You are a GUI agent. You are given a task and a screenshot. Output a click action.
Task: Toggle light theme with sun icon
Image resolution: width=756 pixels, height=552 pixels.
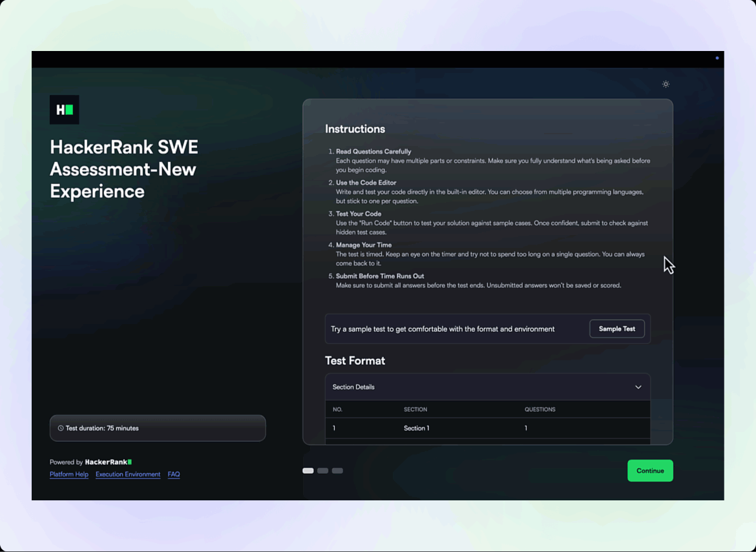tap(666, 85)
